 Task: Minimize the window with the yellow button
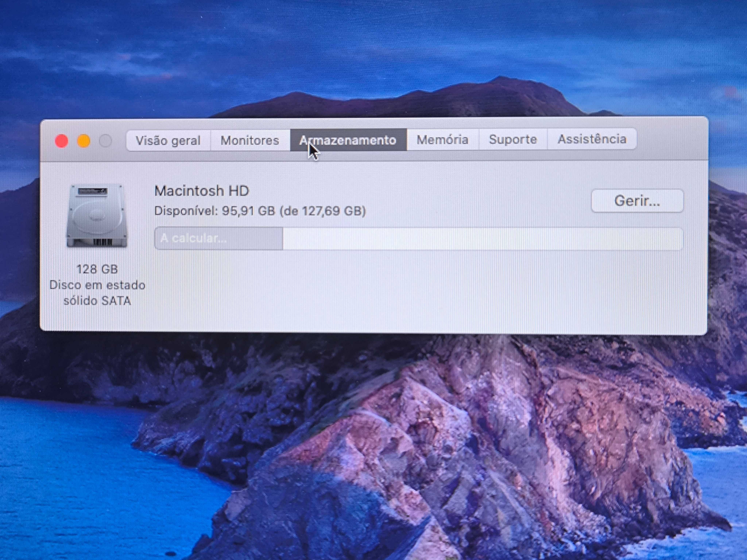point(83,141)
